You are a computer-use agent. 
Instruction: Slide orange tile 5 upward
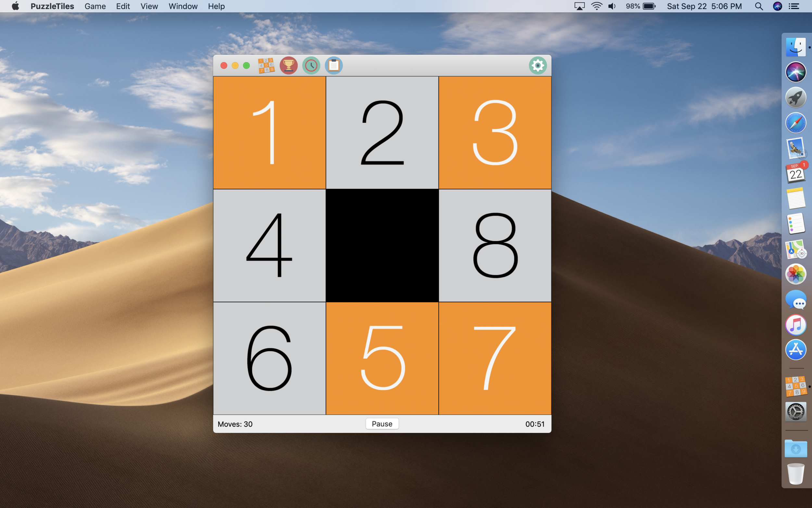(382, 358)
